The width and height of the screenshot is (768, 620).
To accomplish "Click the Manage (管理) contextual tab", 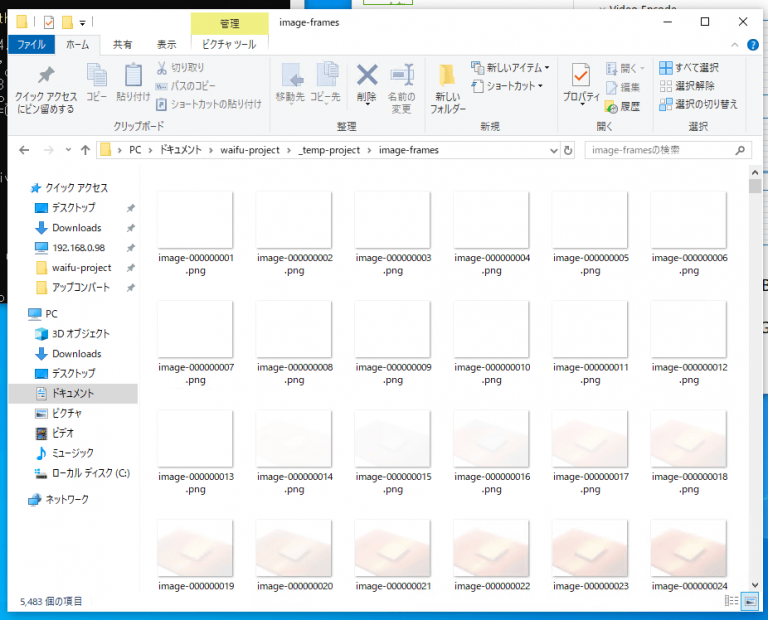I will tap(229, 24).
